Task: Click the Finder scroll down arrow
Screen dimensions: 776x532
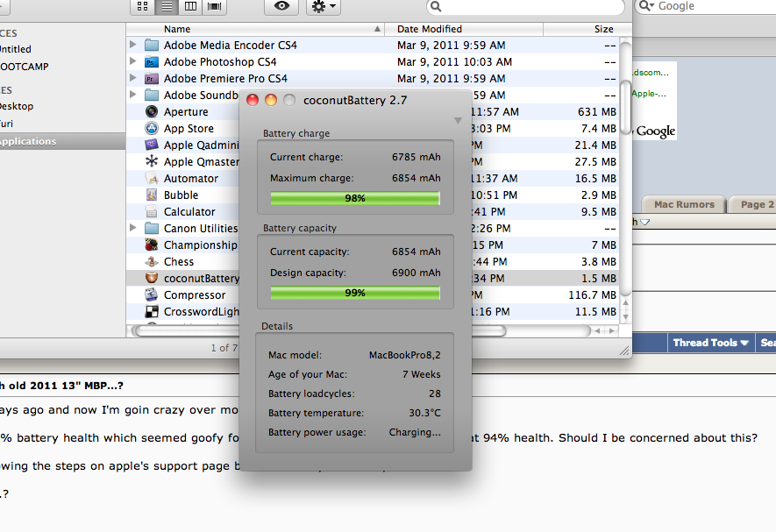Action: click(625, 316)
